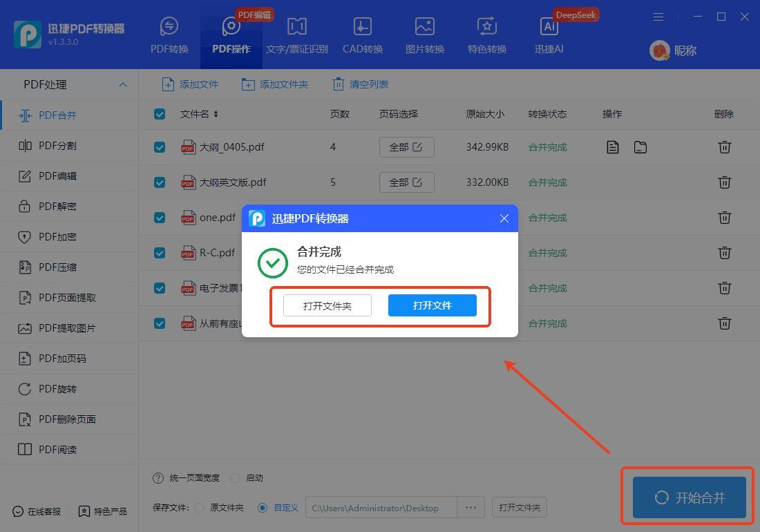Uncheck the 大纲英文版.pdf checkbox
760x532 pixels.
(160, 182)
